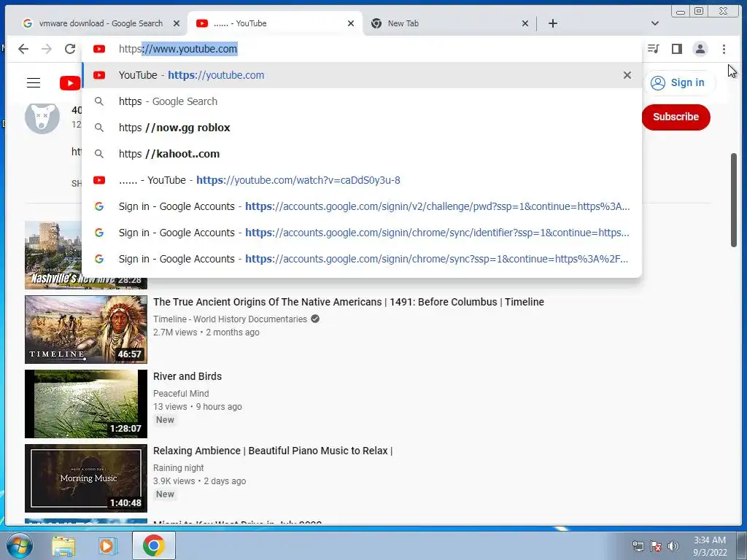
Task: Subscribe to the channel
Action: tap(676, 117)
